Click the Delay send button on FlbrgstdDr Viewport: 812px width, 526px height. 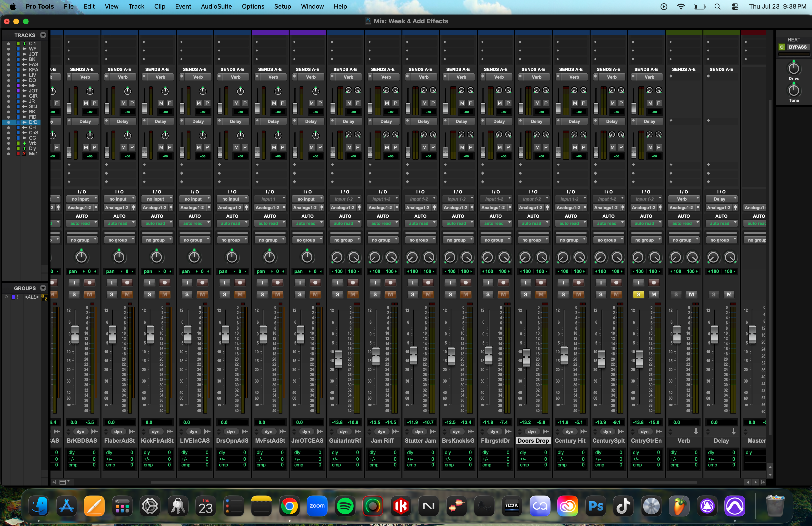coord(499,121)
